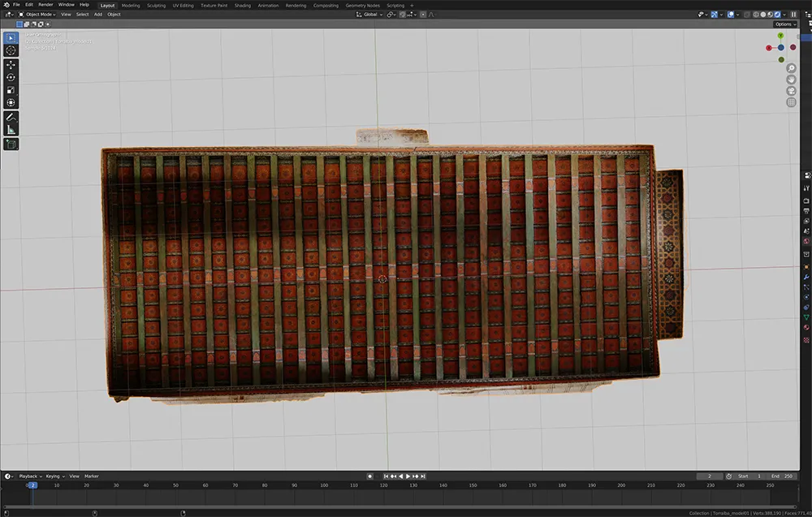Screen dimensions: 812x517
Task: Open the Options dropdown in viewport
Action: tap(784, 24)
